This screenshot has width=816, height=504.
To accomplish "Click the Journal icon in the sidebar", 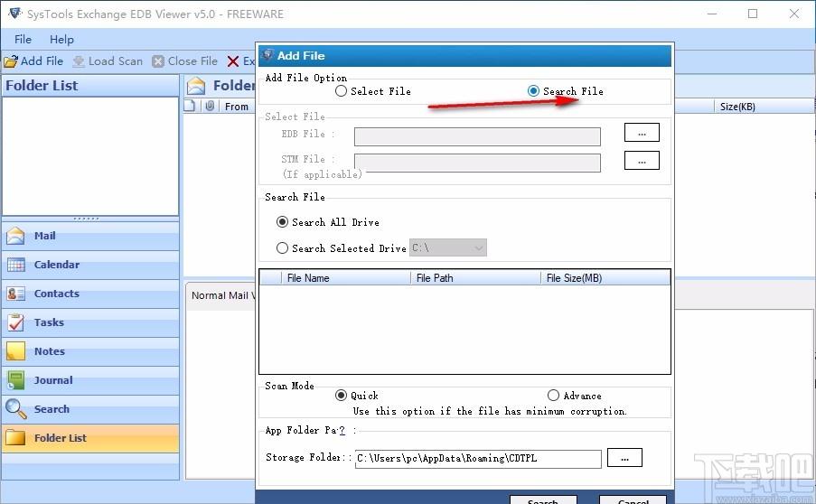I will (15, 380).
